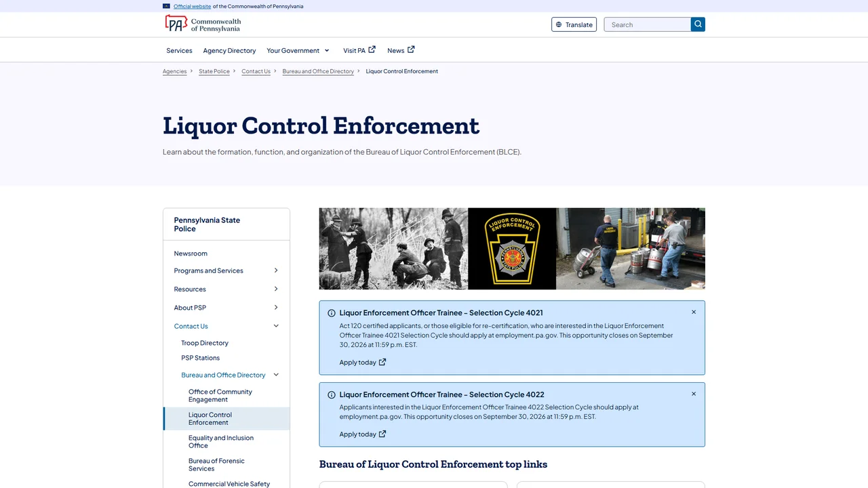Expand the About PSP sidebar section
This screenshot has width=868, height=488.
[276, 307]
